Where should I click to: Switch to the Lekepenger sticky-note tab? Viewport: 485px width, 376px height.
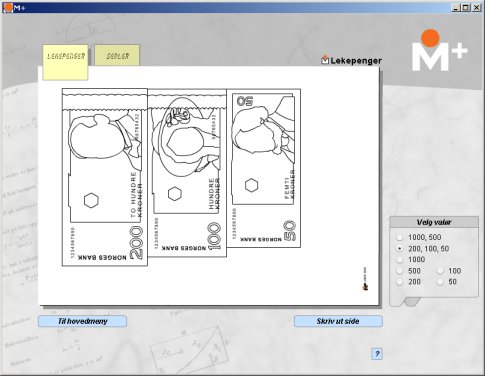point(65,62)
